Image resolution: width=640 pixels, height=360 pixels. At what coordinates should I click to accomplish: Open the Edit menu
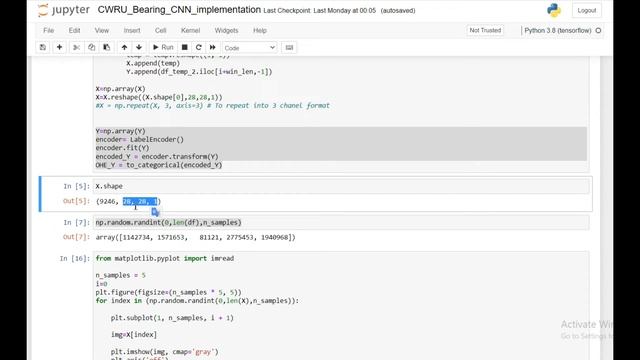coord(74,31)
